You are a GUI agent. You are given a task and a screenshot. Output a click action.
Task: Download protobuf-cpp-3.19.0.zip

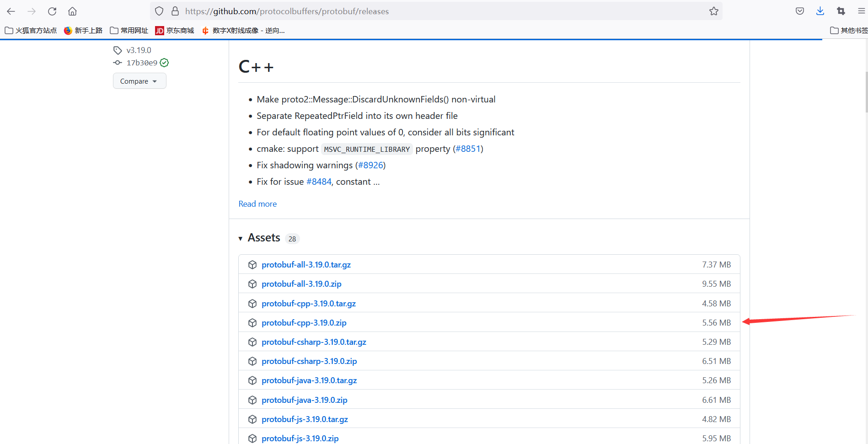[304, 322]
